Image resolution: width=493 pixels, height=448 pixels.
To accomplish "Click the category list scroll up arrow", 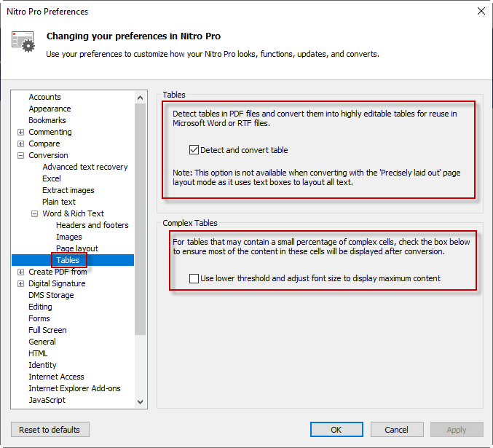I will tap(141, 98).
